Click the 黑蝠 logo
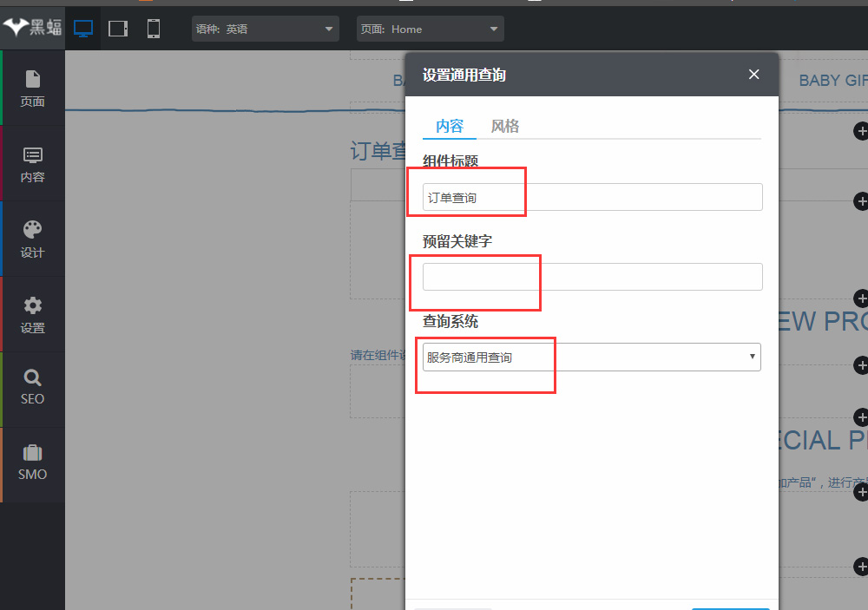This screenshot has height=610, width=868. pyautogui.click(x=33, y=28)
